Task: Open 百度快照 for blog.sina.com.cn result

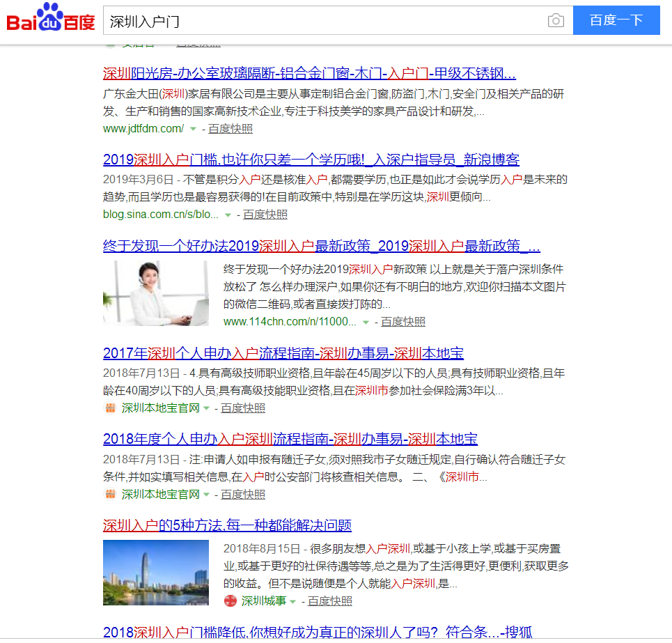Action: 265,215
